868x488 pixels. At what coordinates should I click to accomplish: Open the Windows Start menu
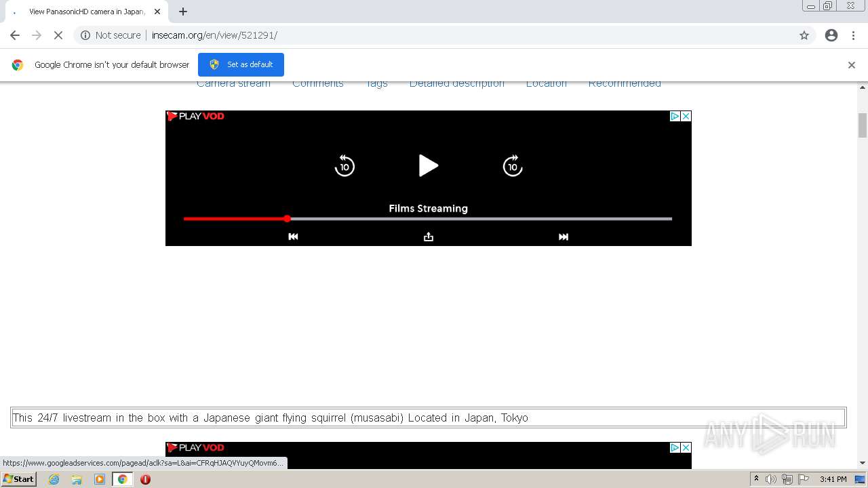[x=18, y=479]
